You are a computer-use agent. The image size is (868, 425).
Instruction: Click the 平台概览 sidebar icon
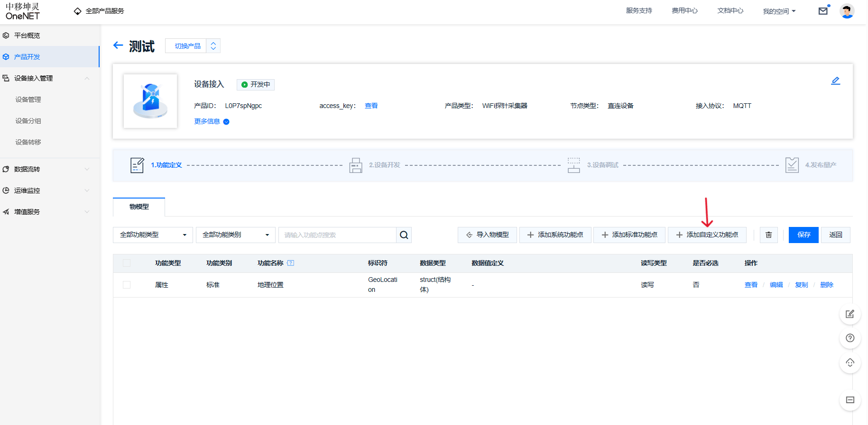pos(6,36)
